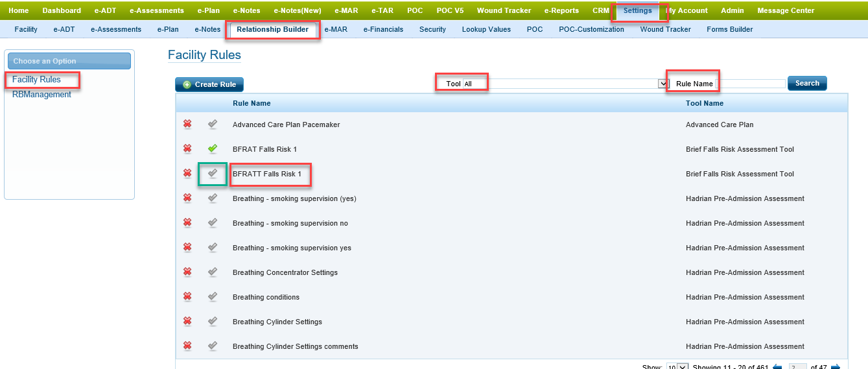
Task: Open the Forms Builder tab
Action: click(729, 29)
